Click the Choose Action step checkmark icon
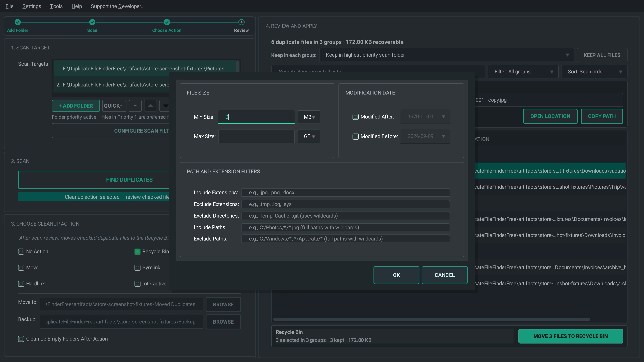The width and height of the screenshot is (644, 362). 167,22
